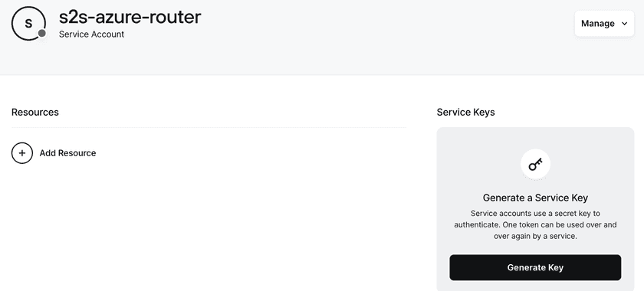Select the Add Resource text link

click(x=67, y=153)
